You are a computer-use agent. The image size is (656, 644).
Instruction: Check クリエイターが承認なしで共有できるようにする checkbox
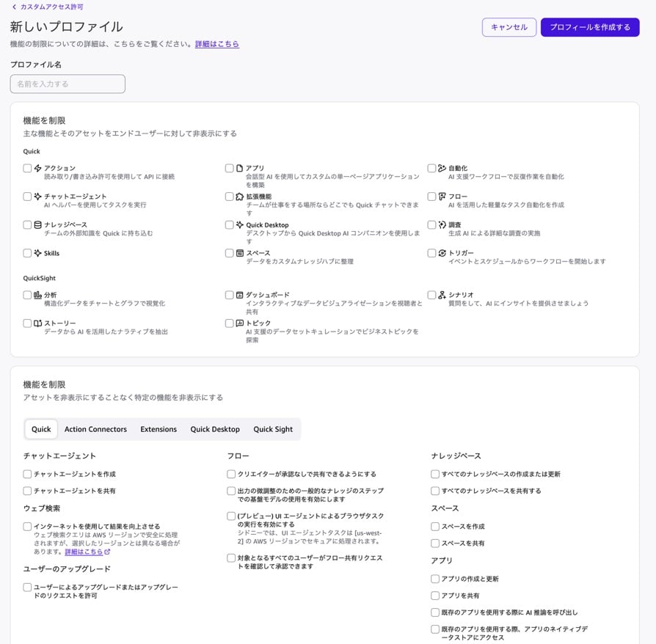(231, 475)
